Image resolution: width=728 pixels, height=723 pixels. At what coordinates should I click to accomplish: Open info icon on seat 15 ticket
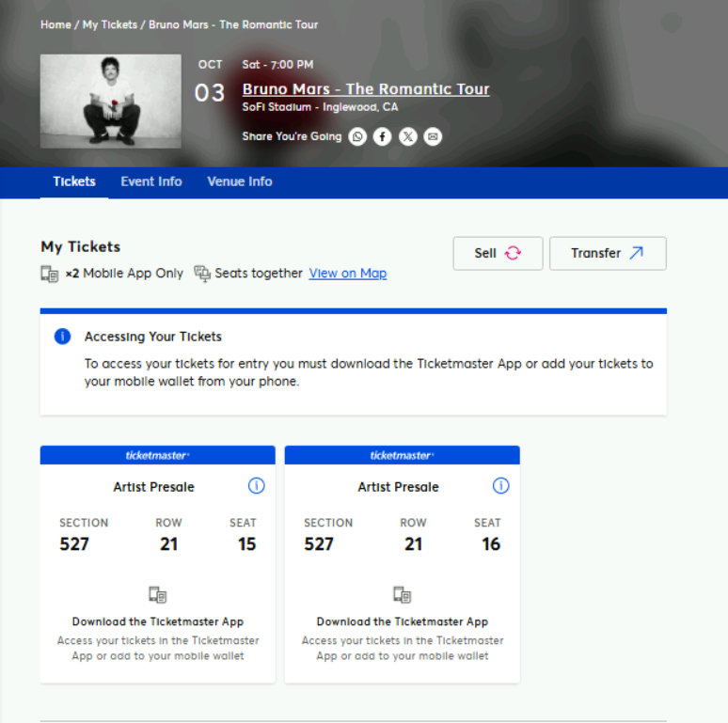click(x=256, y=486)
